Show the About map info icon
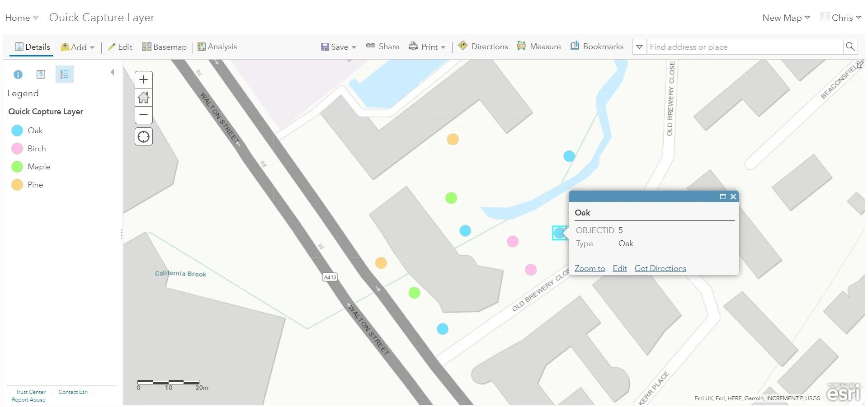The width and height of the screenshot is (868, 407). (18, 75)
